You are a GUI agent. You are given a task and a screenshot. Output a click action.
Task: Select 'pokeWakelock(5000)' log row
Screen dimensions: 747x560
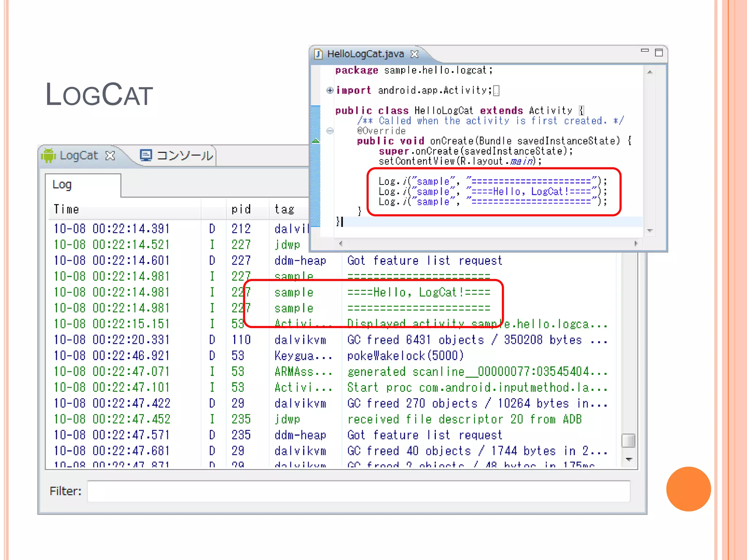332,356
